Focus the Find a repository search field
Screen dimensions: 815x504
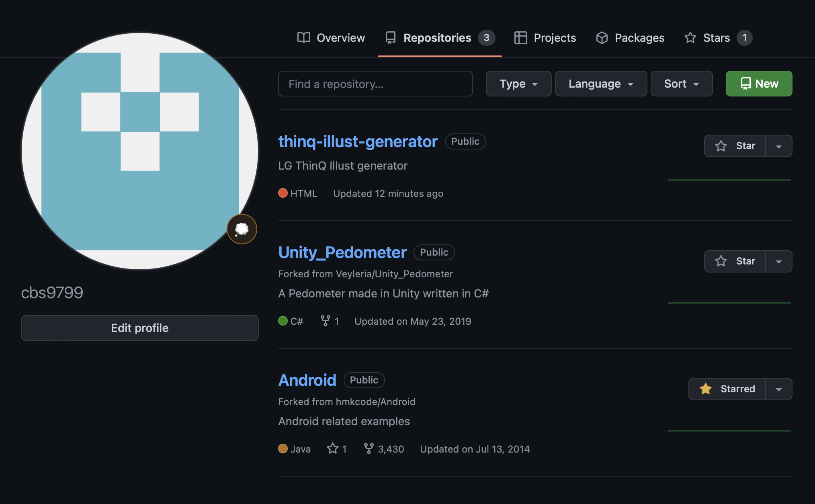[x=375, y=84]
